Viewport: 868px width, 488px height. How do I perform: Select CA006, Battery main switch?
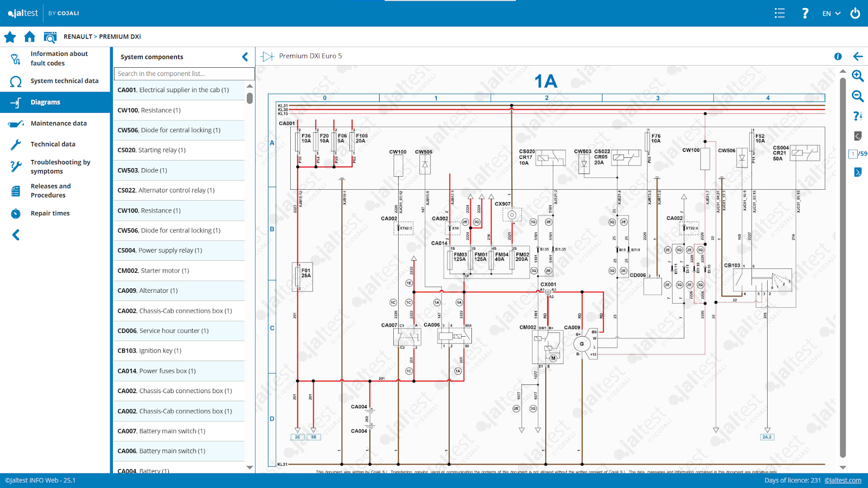(179, 451)
